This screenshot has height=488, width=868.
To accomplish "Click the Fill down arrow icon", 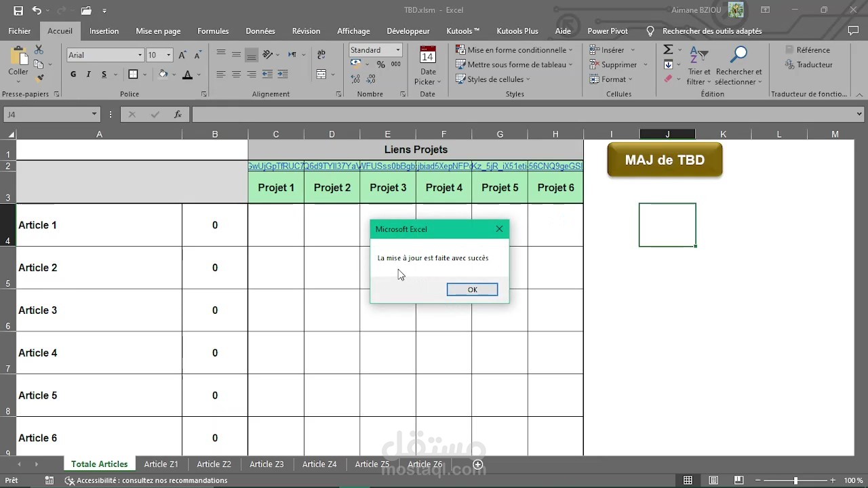I will 668,64.
